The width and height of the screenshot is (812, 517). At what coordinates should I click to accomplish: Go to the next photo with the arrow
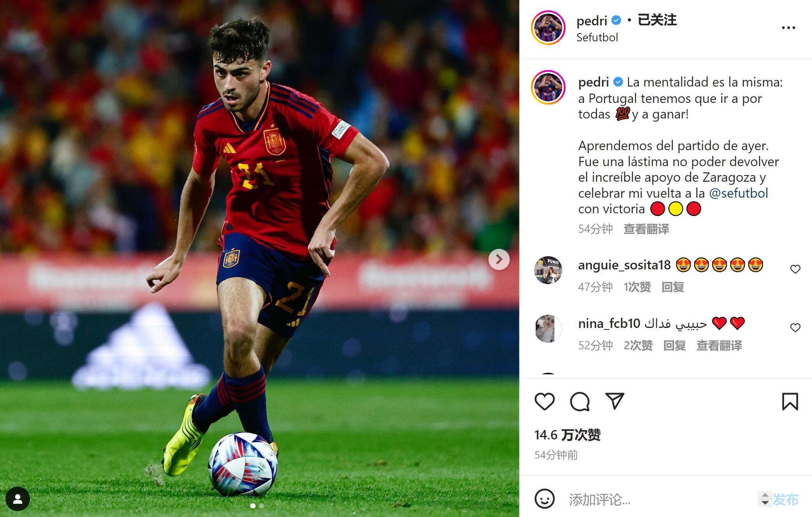pyautogui.click(x=499, y=259)
